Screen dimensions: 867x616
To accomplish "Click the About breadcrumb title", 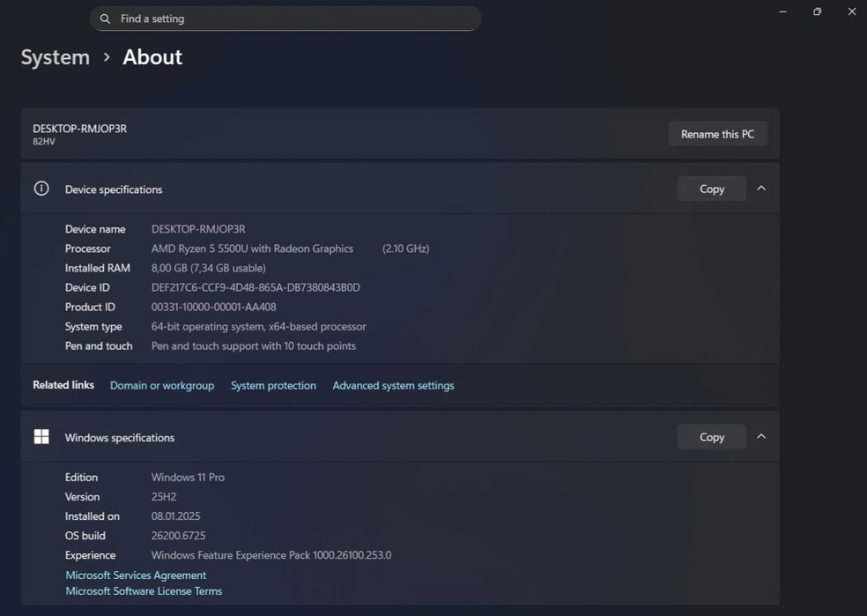I will (152, 57).
